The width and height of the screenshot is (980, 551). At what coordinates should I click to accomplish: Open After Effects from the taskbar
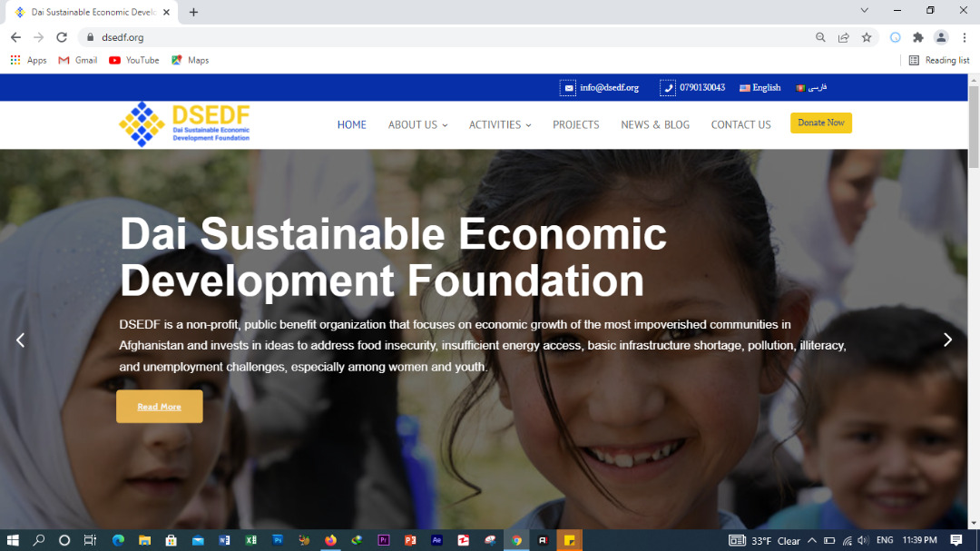pyautogui.click(x=436, y=540)
